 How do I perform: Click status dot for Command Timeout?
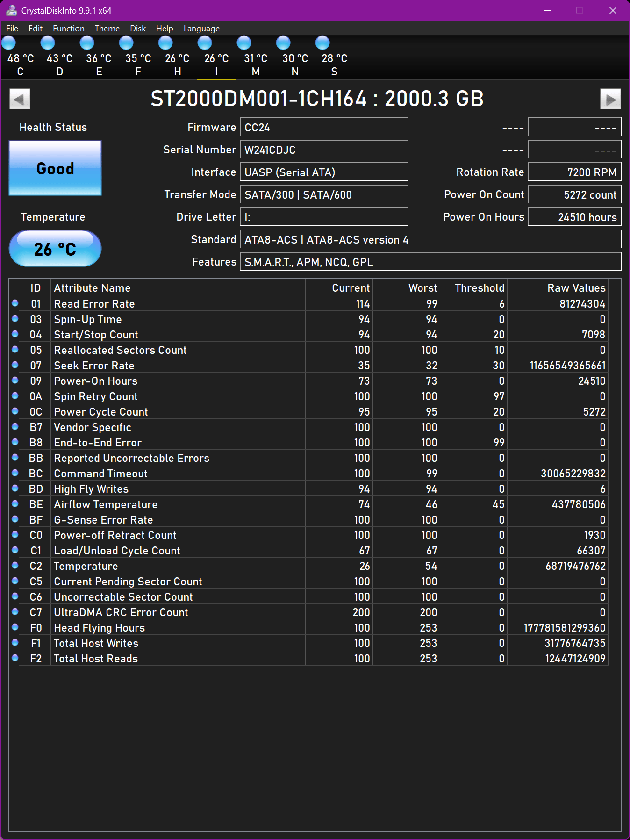(15, 473)
